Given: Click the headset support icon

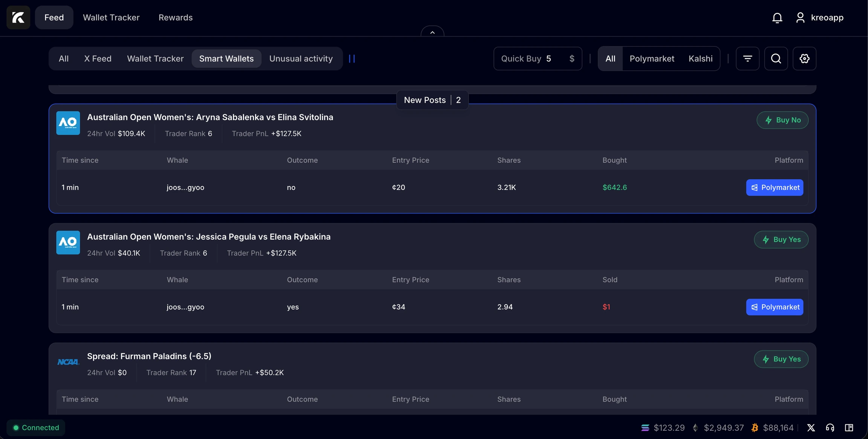Looking at the screenshot, I should (830, 428).
